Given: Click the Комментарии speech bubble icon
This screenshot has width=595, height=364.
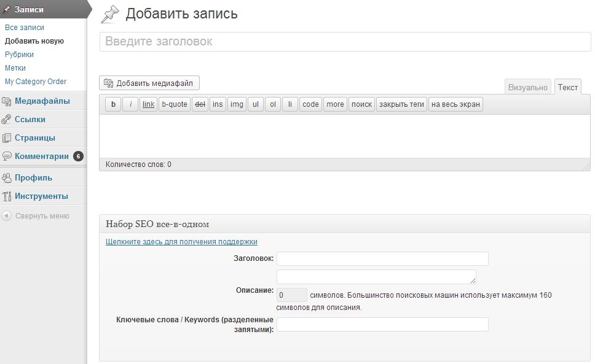Looking at the screenshot, I should click(x=6, y=156).
